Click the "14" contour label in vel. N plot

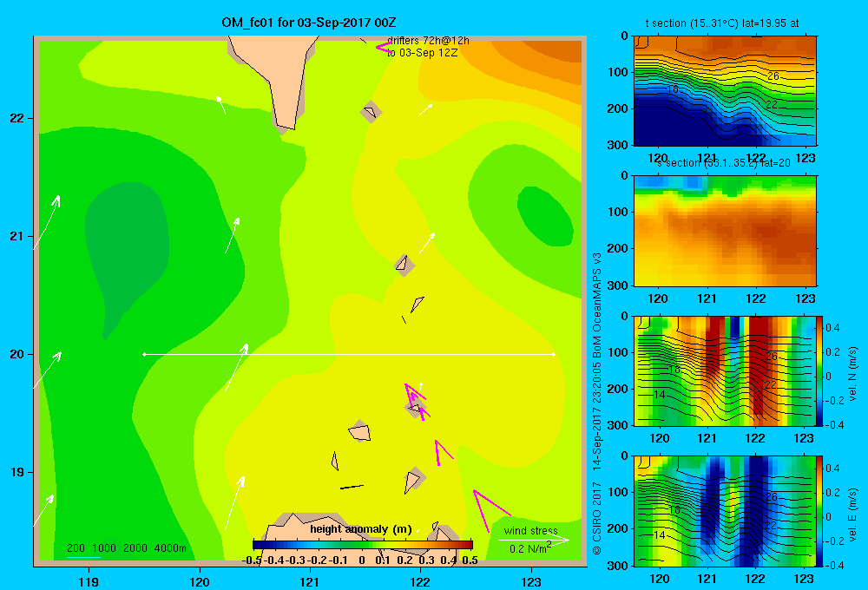pos(659,395)
